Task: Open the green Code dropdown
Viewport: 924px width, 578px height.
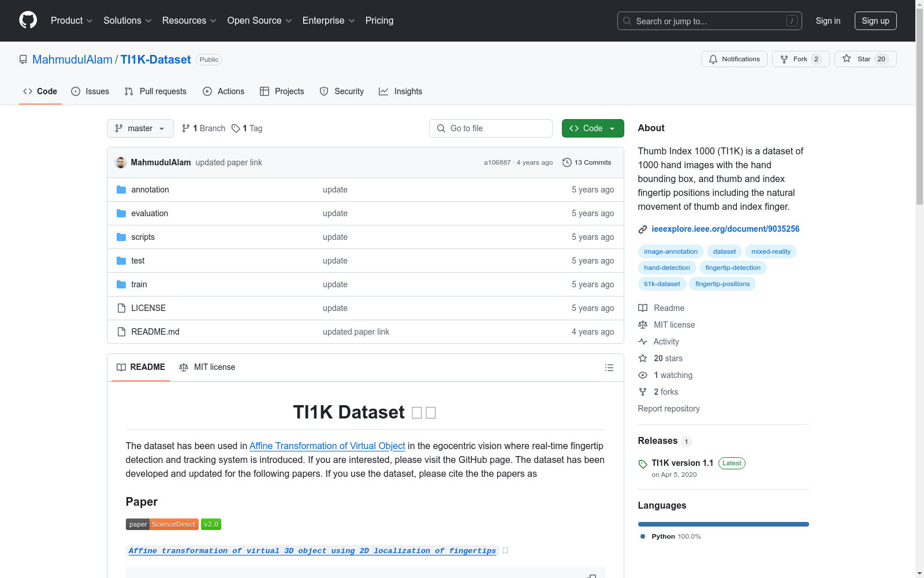Action: (593, 128)
